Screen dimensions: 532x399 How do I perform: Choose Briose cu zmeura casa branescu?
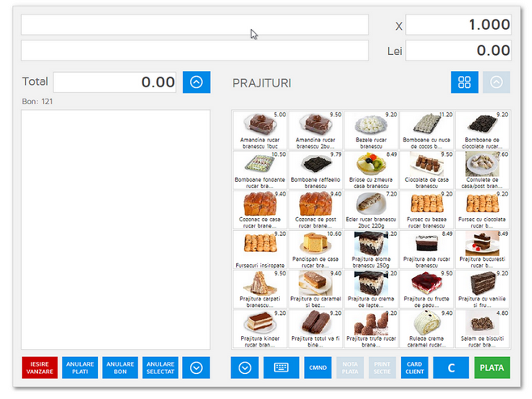(x=370, y=170)
